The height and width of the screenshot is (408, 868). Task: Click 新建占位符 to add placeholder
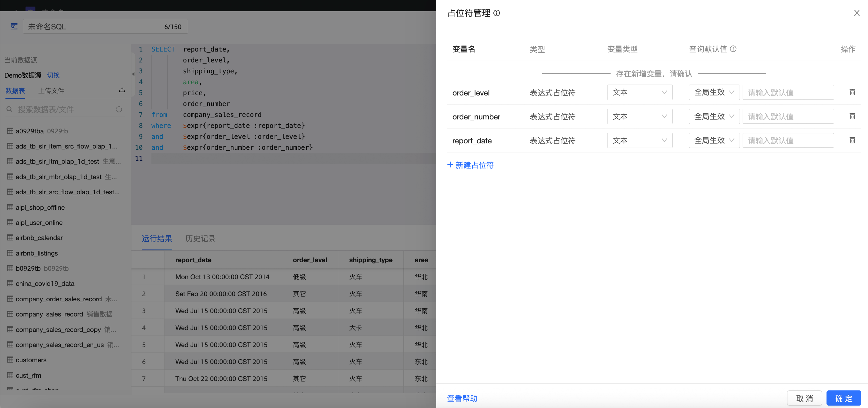[x=470, y=165]
